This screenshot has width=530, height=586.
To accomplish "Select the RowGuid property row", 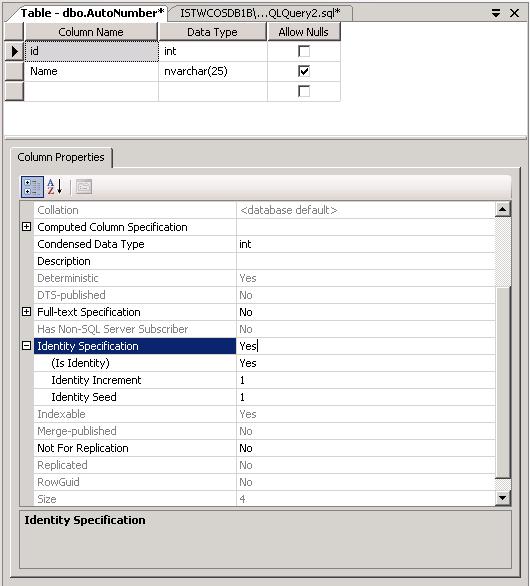I will point(135,482).
